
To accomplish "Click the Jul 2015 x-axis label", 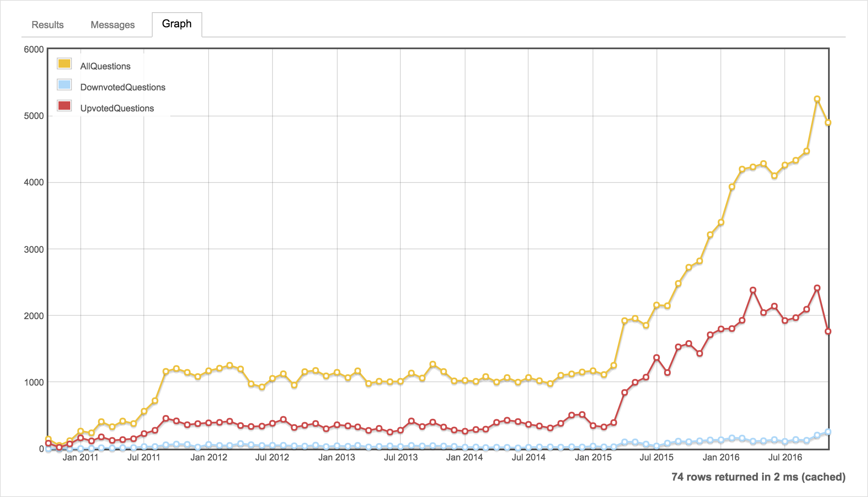I will click(x=656, y=457).
